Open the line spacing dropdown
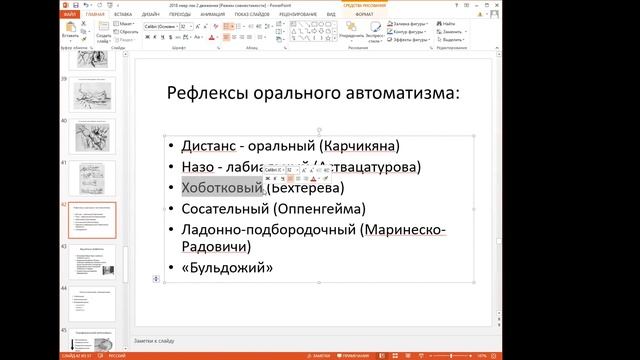 pos(268,27)
